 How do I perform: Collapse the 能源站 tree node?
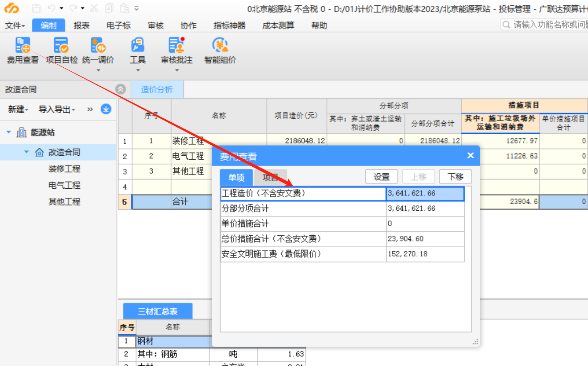click(x=9, y=132)
